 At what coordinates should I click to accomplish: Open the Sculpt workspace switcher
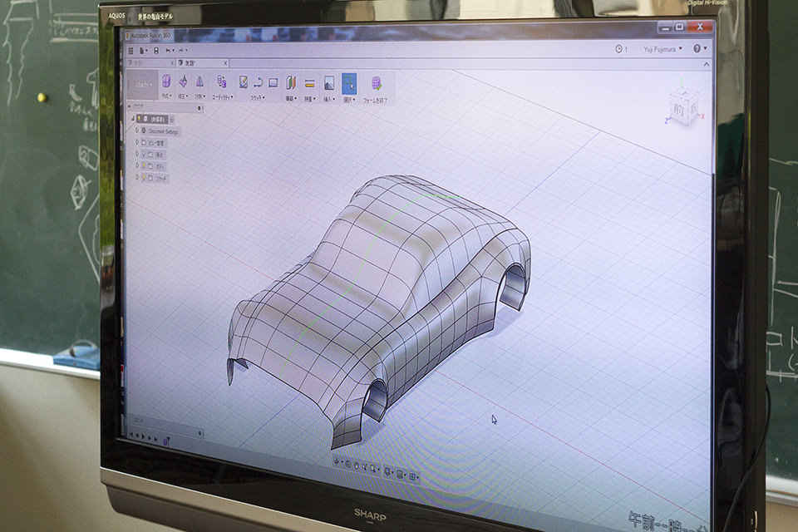142,85
